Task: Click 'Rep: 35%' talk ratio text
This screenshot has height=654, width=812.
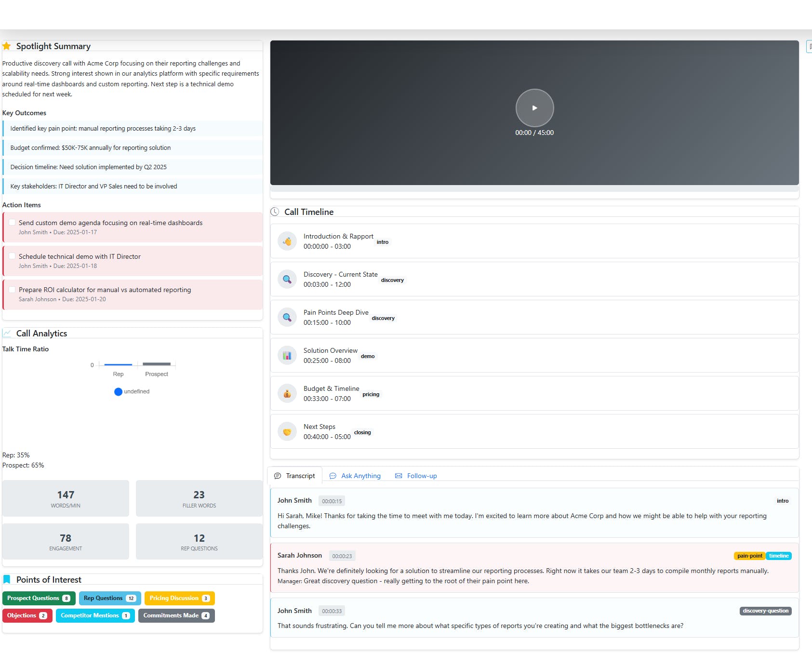Action: tap(16, 455)
